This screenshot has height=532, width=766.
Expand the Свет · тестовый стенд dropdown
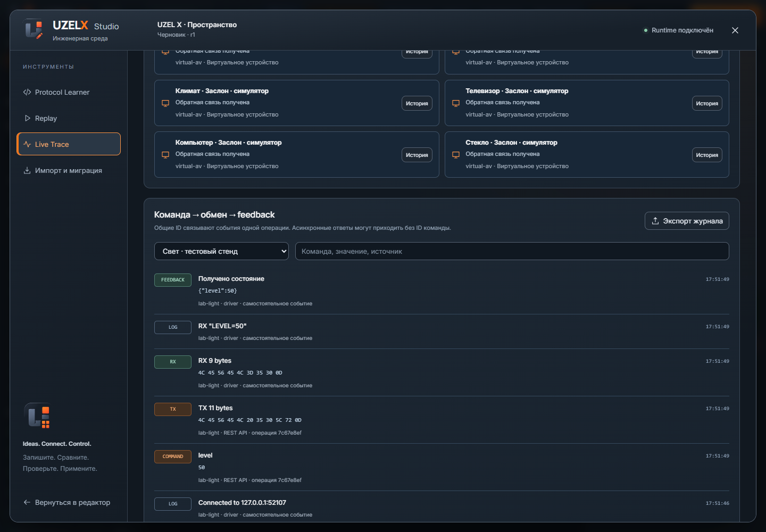[x=222, y=251]
